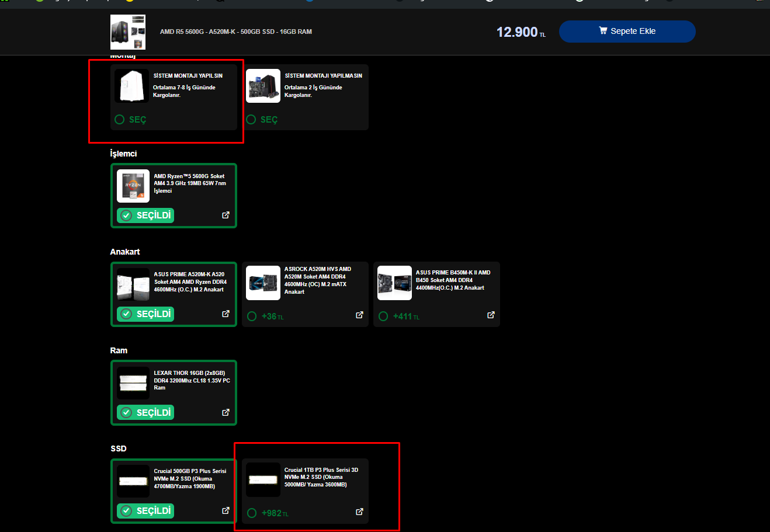Click the 12.900 TL price
The height and width of the screenshot is (532, 770).
click(521, 32)
